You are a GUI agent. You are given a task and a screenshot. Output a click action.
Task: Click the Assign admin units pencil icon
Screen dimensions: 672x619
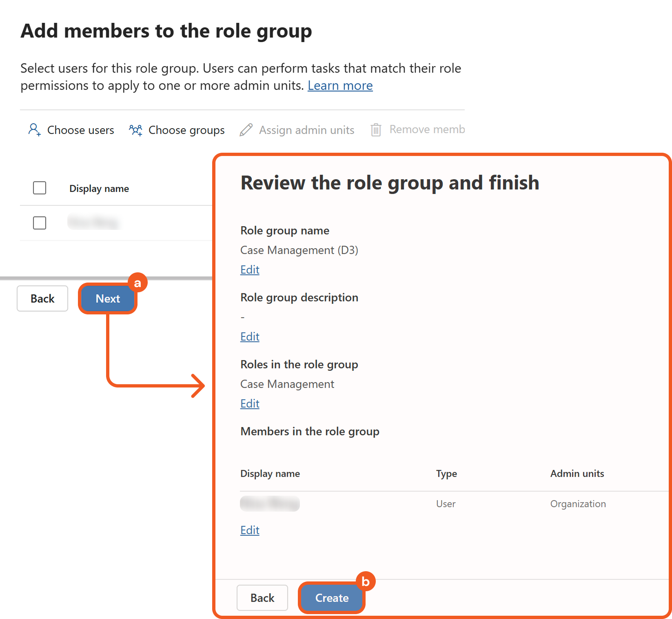[246, 130]
